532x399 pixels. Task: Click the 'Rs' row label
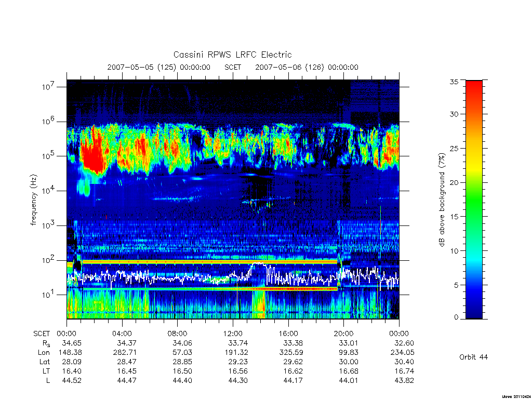click(x=46, y=343)
